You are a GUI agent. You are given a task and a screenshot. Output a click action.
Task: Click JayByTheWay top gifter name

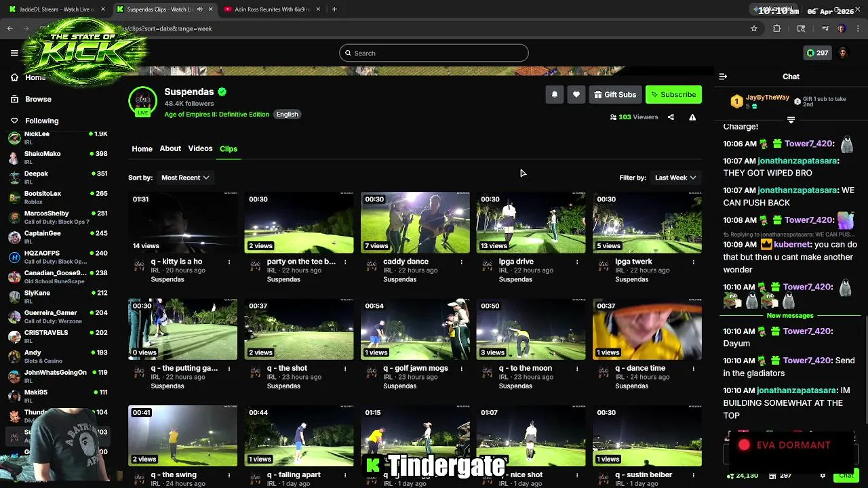click(x=768, y=98)
